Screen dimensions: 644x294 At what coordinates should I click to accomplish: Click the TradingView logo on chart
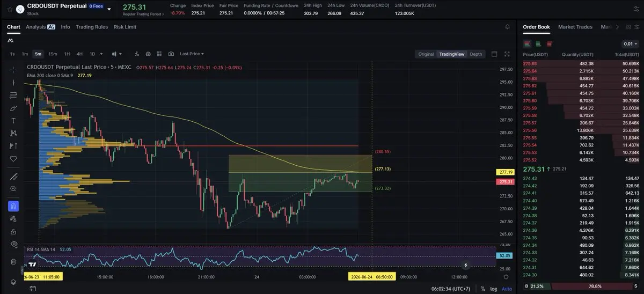click(32, 264)
